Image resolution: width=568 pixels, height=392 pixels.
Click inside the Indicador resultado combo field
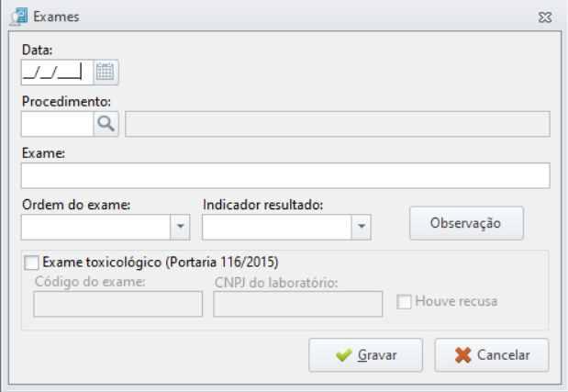(277, 227)
